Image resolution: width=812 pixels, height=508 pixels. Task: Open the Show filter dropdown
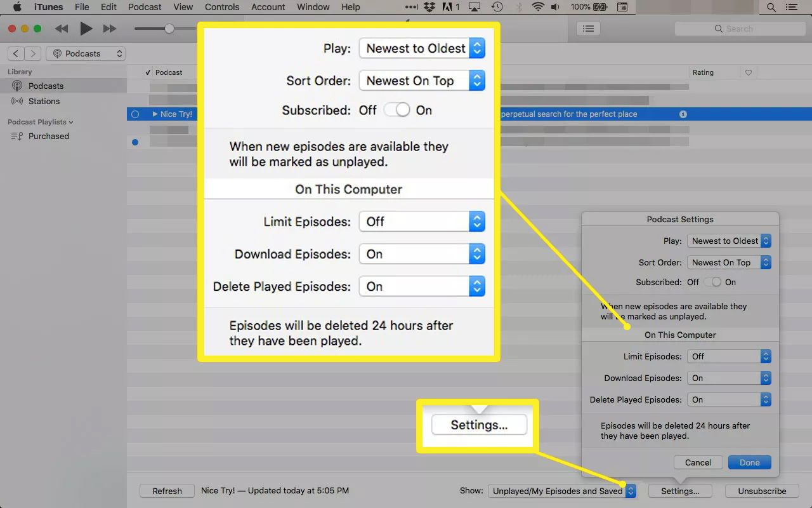pos(562,491)
